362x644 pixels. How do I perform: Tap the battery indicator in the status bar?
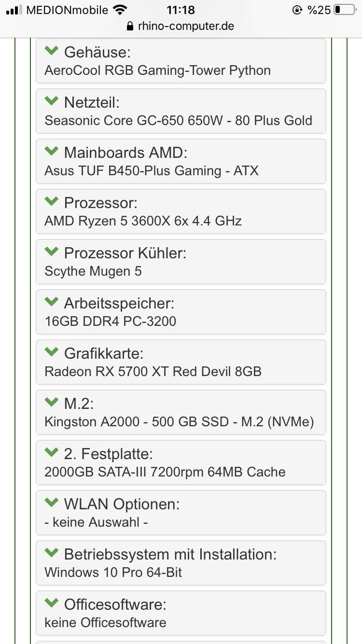pyautogui.click(x=344, y=10)
